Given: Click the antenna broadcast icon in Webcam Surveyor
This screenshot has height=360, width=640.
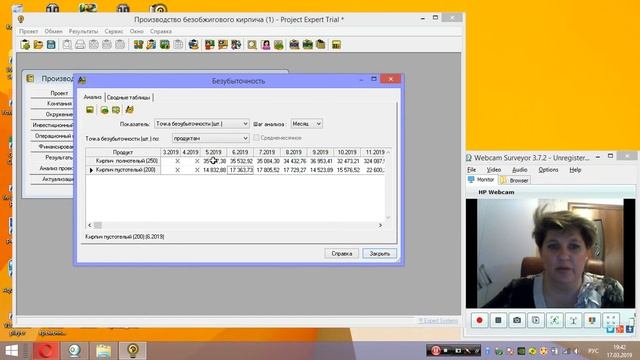Looking at the screenshot, I should coord(573,320).
